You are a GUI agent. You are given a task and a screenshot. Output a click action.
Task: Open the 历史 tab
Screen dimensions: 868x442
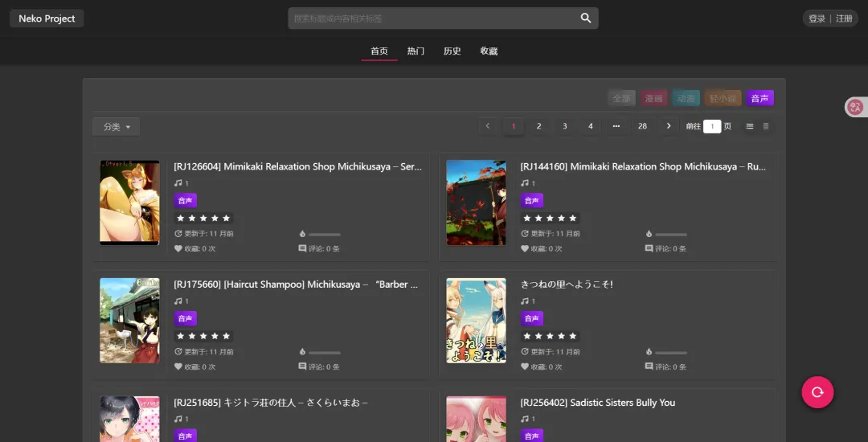point(452,51)
